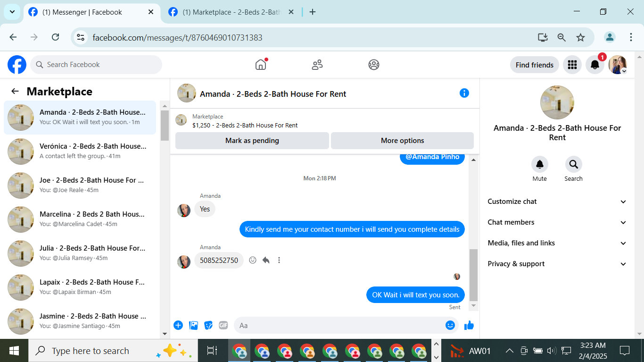The height and width of the screenshot is (362, 644).
Task: Open conversation information icon
Action: pos(464,93)
